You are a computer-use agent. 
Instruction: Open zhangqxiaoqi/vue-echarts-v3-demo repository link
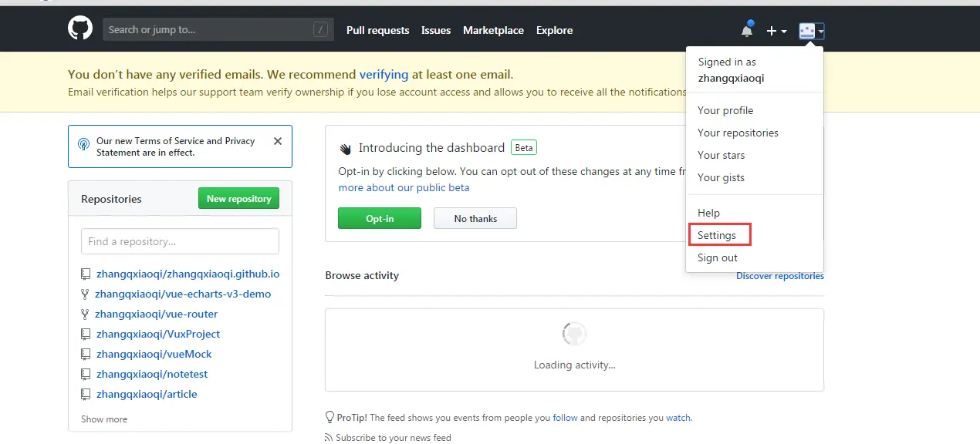[183, 294]
